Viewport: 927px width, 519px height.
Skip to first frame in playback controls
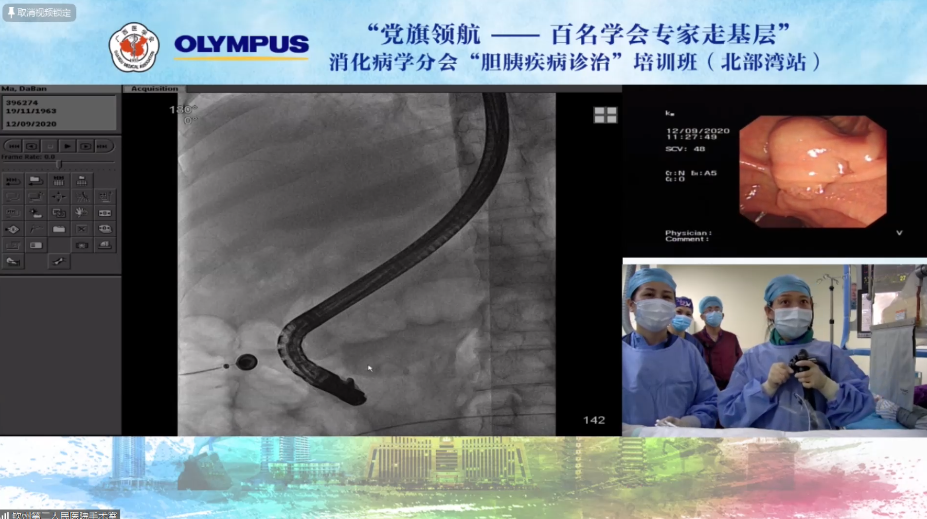(x=14, y=146)
